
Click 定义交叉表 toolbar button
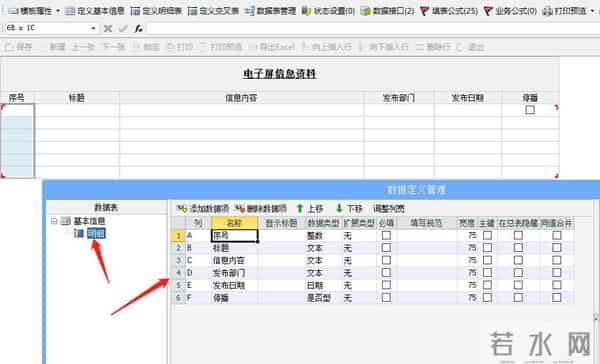[213, 11]
